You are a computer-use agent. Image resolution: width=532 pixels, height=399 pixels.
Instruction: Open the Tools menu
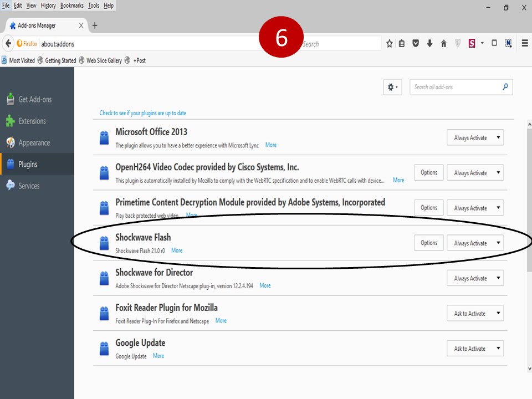[94, 6]
